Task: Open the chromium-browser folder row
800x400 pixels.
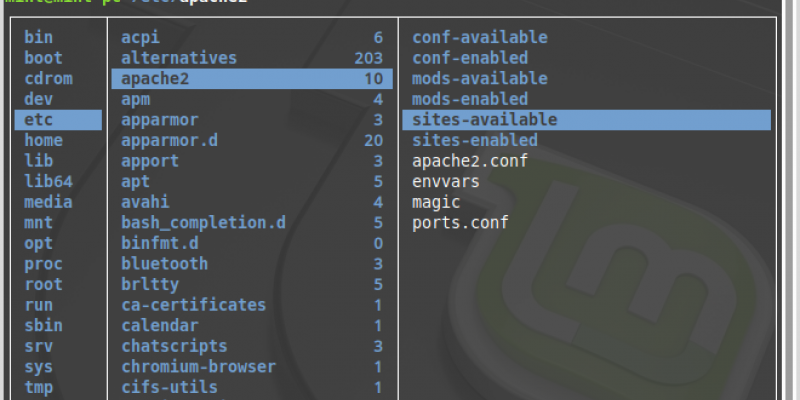Action: [x=252, y=366]
